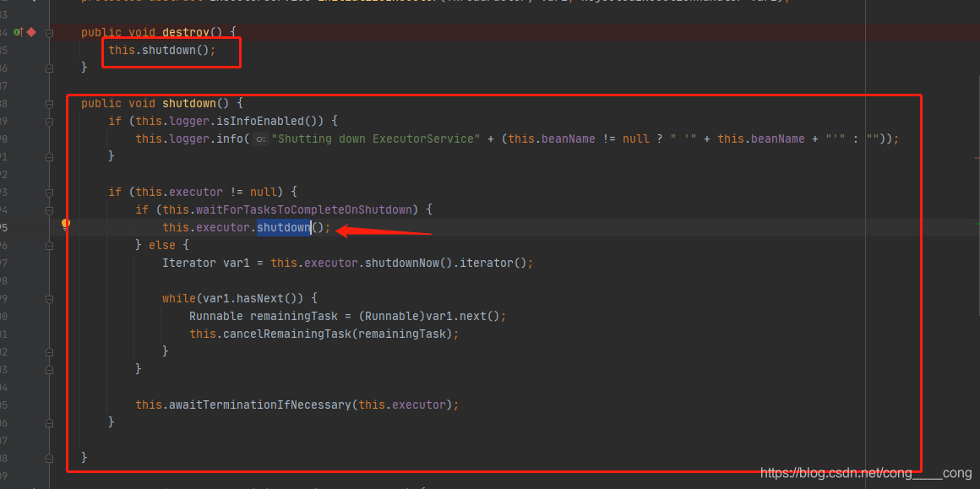Click the fold marker beside public void shutdown()
The width and height of the screenshot is (980, 489).
point(48,102)
